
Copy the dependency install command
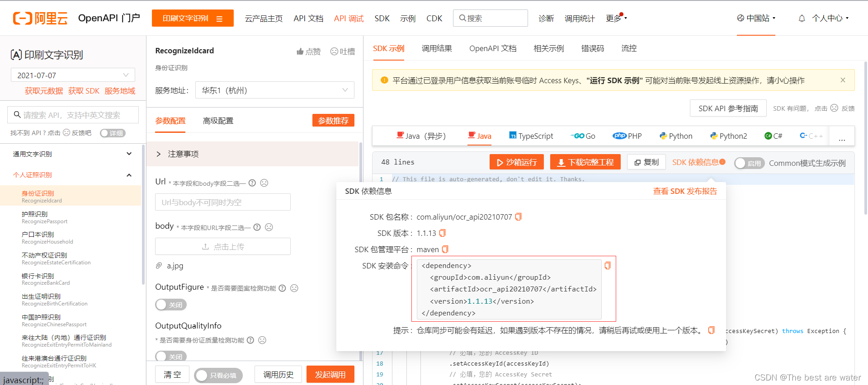point(608,266)
